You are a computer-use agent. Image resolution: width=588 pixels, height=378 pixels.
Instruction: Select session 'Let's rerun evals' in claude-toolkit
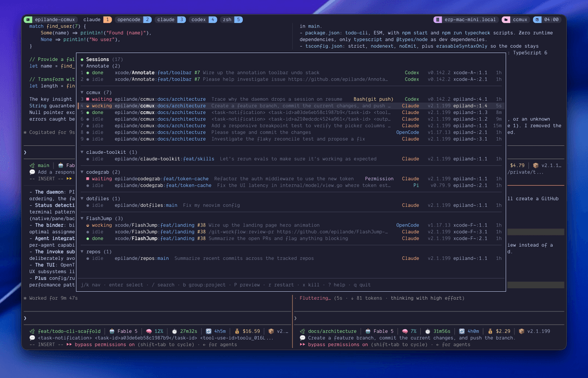tap(291, 159)
